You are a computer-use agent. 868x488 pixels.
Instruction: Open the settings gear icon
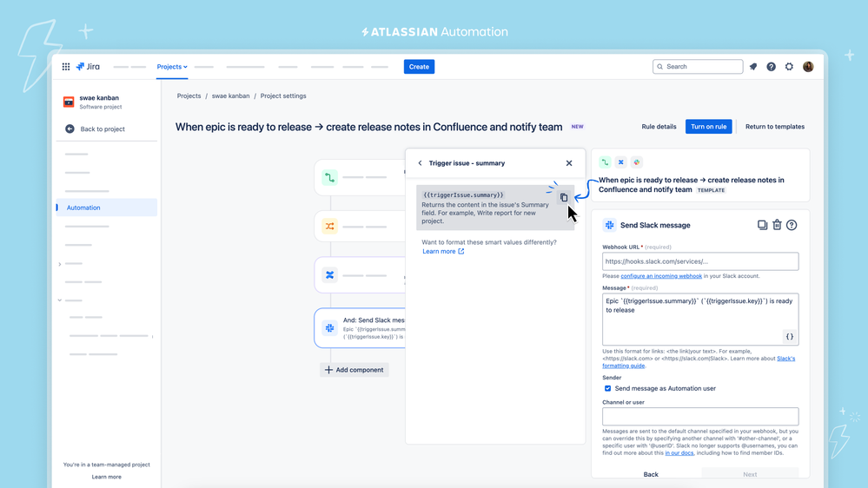[790, 66]
